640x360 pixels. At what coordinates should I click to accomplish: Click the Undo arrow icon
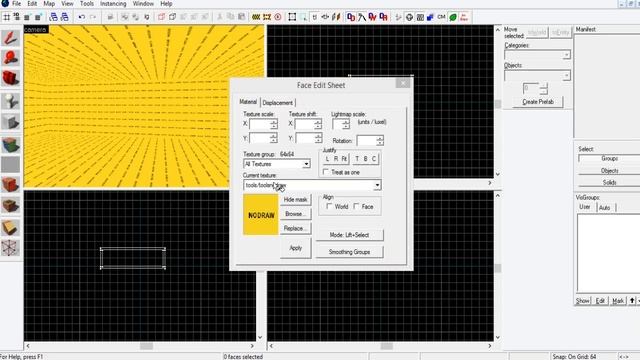[82, 17]
